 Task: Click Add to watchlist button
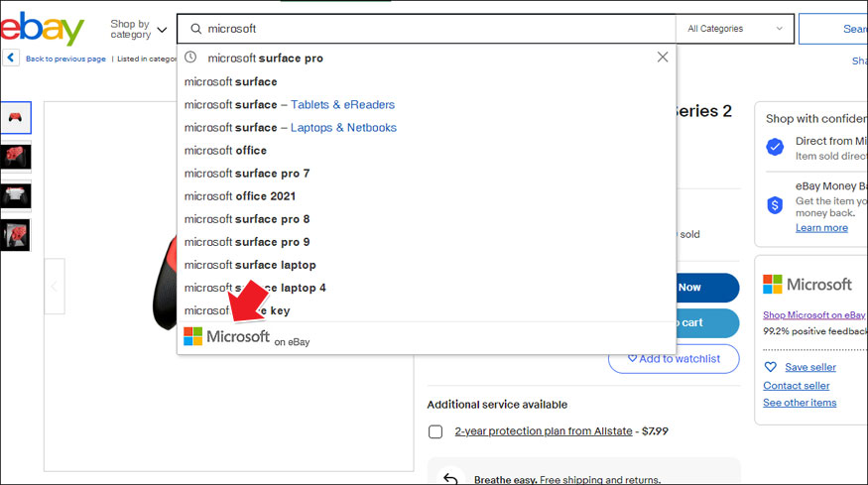coord(674,359)
